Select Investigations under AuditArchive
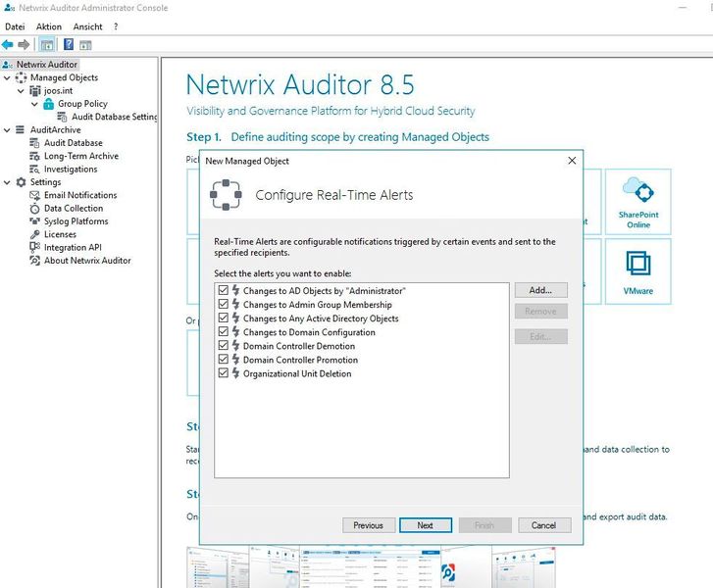The width and height of the screenshot is (713, 588). click(x=70, y=169)
